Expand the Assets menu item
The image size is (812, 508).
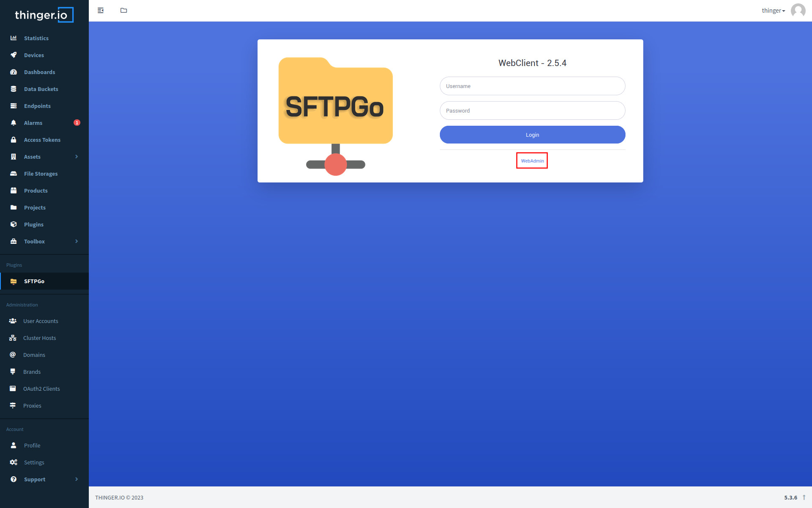coord(77,156)
